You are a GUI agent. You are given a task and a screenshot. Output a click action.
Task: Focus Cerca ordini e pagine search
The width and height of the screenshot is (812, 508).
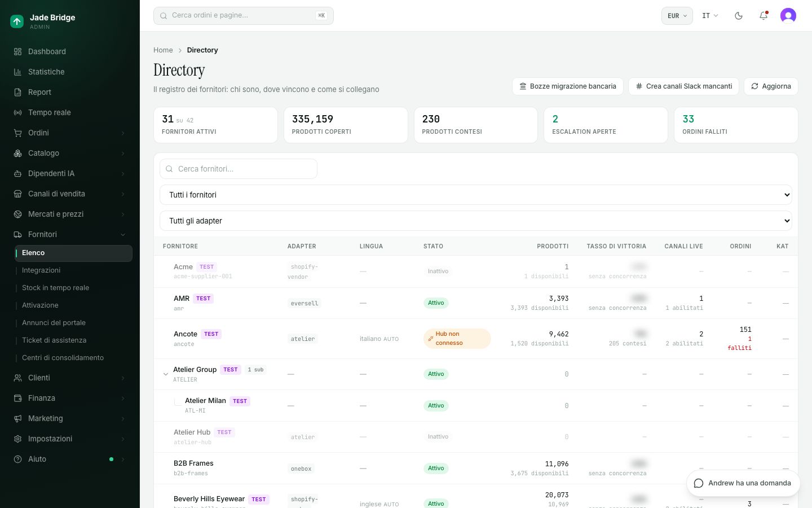244,16
